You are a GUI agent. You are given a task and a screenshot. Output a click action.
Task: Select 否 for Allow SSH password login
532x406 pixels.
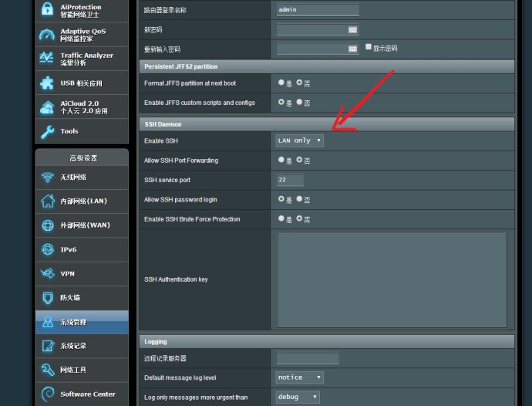(x=299, y=198)
